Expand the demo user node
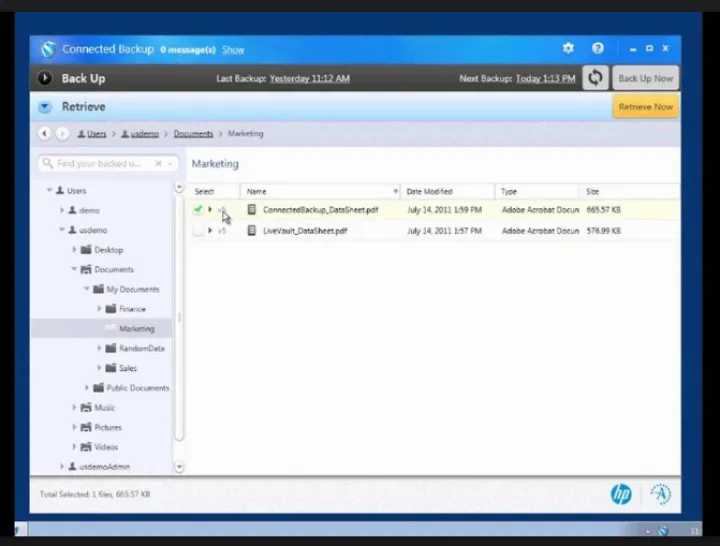Image resolution: width=720 pixels, height=546 pixels. tap(62, 210)
